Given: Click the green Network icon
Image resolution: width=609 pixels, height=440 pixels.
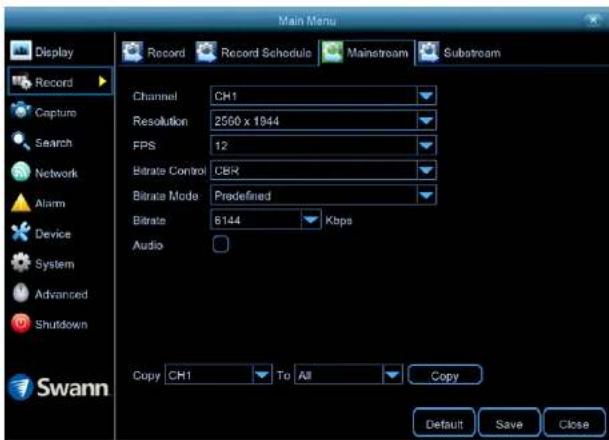Looking at the screenshot, I should point(21,172).
